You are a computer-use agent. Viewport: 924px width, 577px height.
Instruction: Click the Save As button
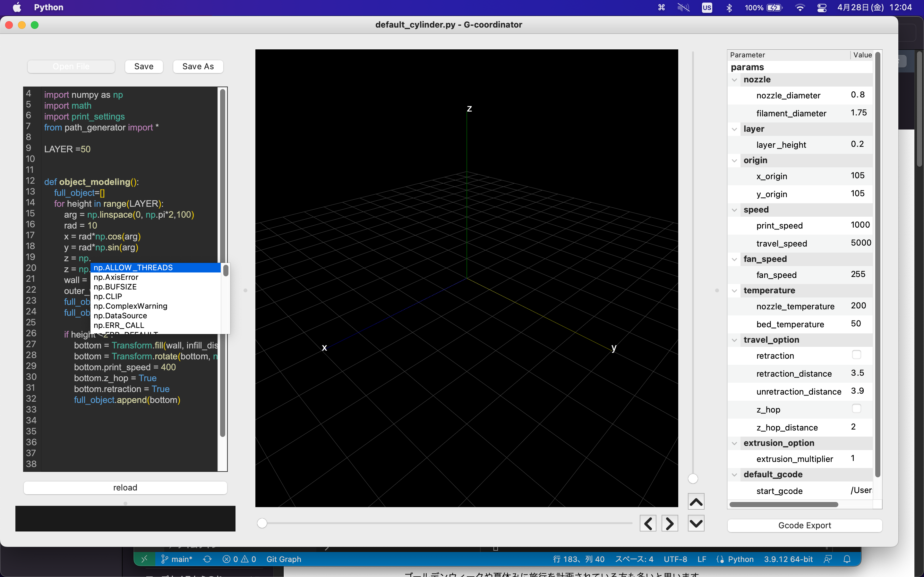(x=198, y=66)
